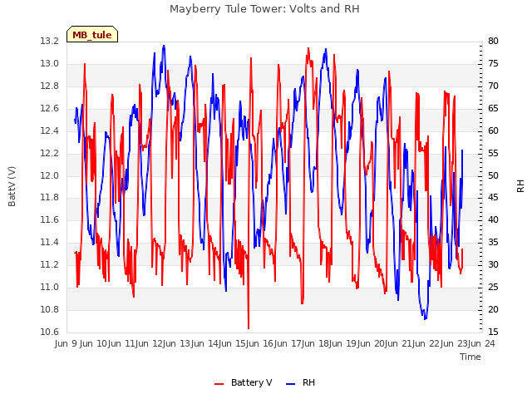Click the 11.6 voltage tick label
This screenshot has height=399, width=532.
coord(50,219)
